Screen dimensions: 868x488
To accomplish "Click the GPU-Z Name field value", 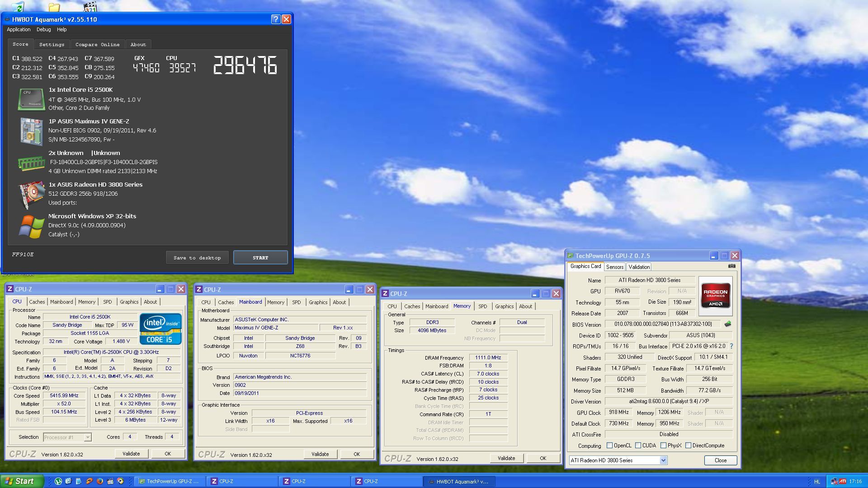I will (649, 280).
